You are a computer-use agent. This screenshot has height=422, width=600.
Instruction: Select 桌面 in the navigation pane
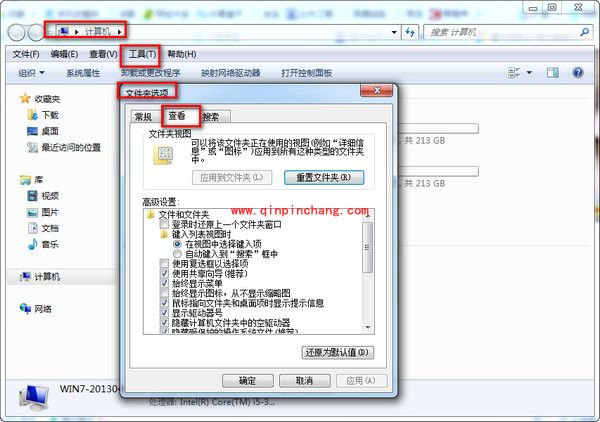(x=49, y=131)
